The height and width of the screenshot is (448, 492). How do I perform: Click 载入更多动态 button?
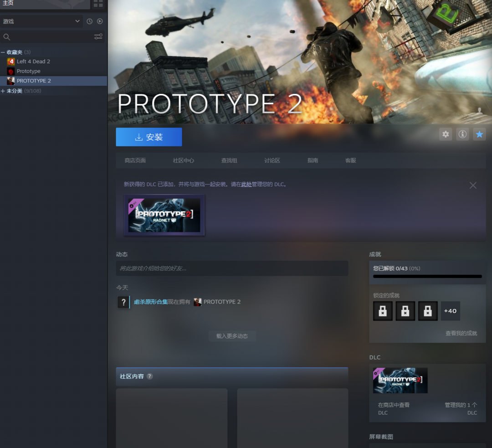point(232,336)
